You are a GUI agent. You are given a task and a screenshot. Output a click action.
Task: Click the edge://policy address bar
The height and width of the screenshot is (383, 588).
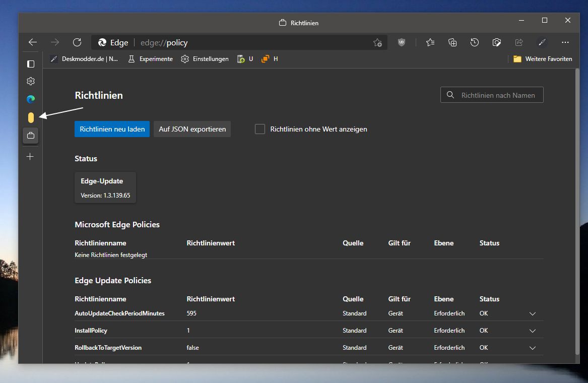(240, 43)
